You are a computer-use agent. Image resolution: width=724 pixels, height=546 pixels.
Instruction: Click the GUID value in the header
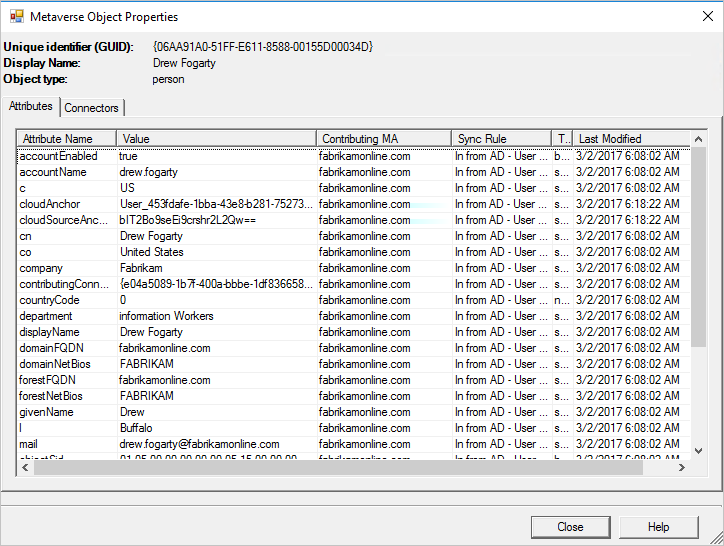(x=263, y=47)
